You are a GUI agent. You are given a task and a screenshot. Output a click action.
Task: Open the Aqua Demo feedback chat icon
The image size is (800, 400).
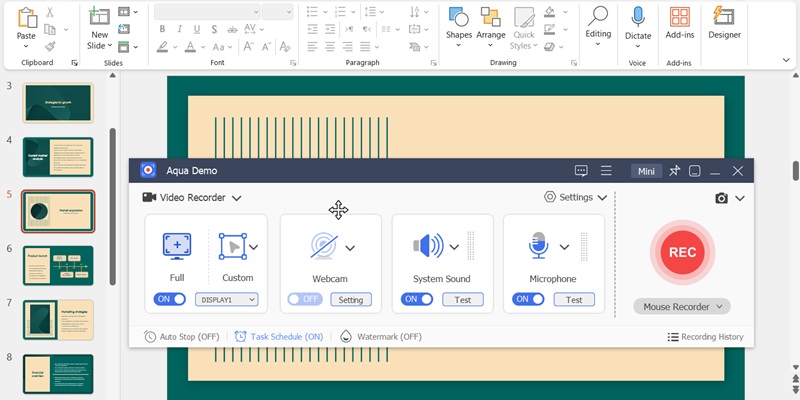(581, 171)
